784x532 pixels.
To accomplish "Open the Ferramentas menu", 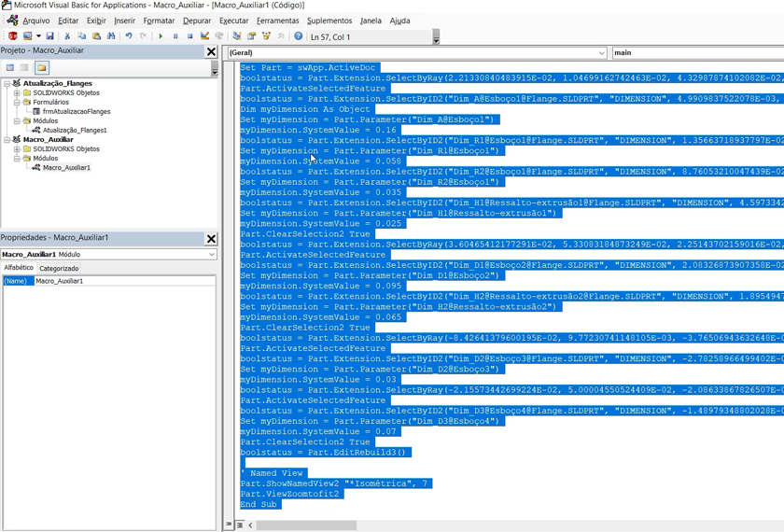I will tap(277, 21).
